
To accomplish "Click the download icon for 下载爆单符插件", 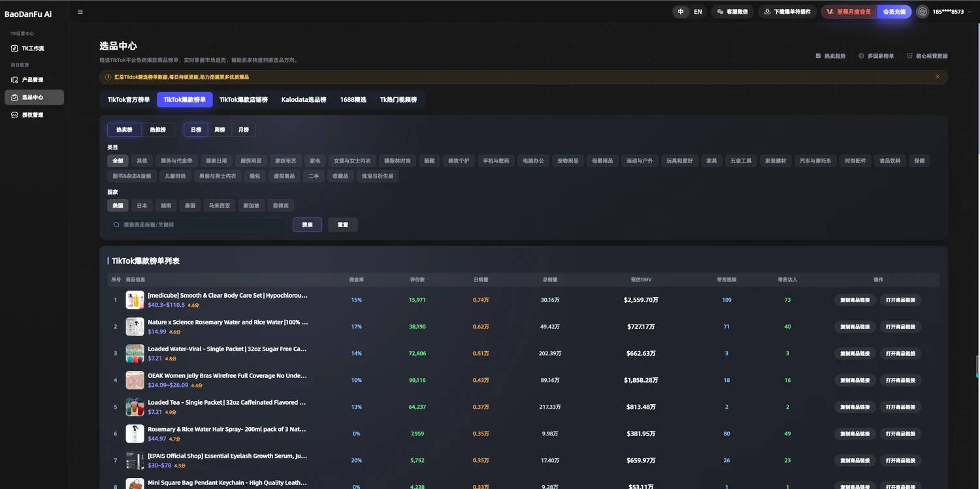I will [768, 12].
